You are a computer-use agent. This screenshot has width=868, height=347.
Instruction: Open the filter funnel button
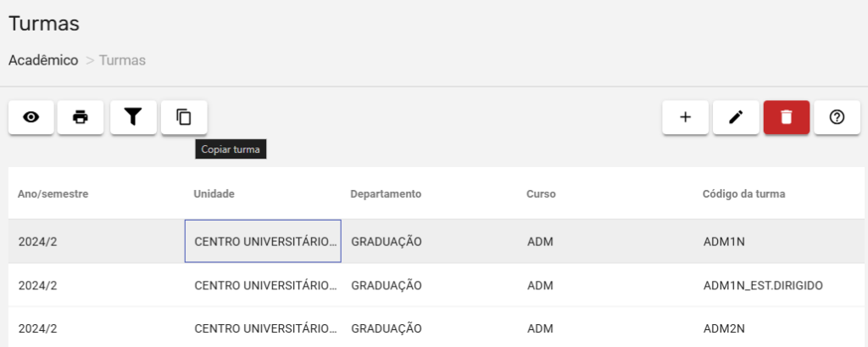click(x=133, y=118)
